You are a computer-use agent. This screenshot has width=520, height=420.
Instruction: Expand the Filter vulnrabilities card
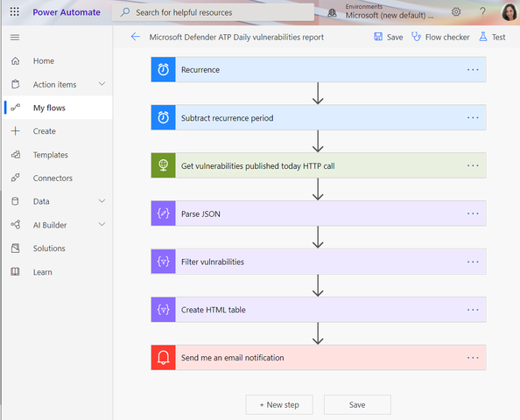tap(319, 262)
